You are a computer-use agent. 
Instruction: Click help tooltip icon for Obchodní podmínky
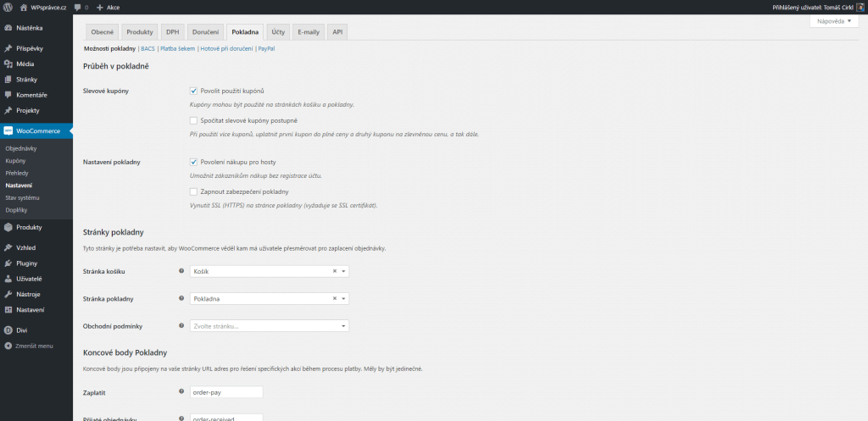pyautogui.click(x=181, y=326)
